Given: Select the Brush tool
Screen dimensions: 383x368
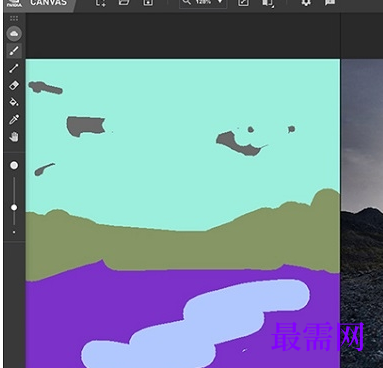Looking at the screenshot, I should coord(14,51).
